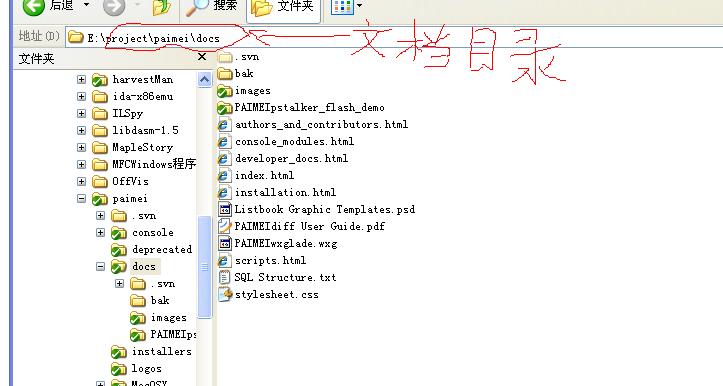Viewport: 723px width, 386px height.
Task: Expand the MapleStory tree node
Action: 81,148
